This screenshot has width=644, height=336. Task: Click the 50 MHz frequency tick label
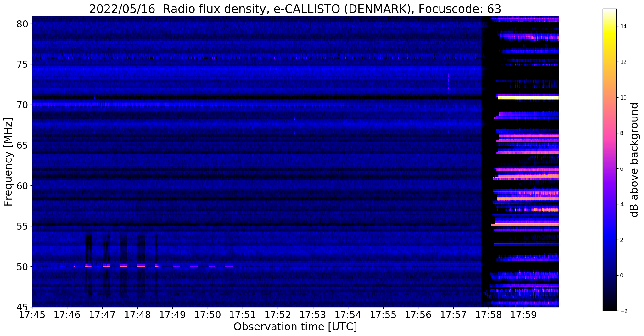tap(22, 267)
